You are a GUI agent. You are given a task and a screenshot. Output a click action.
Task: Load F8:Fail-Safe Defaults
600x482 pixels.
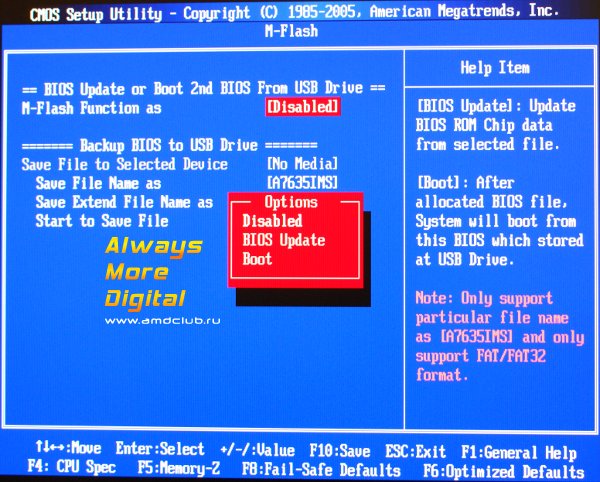tap(321, 469)
